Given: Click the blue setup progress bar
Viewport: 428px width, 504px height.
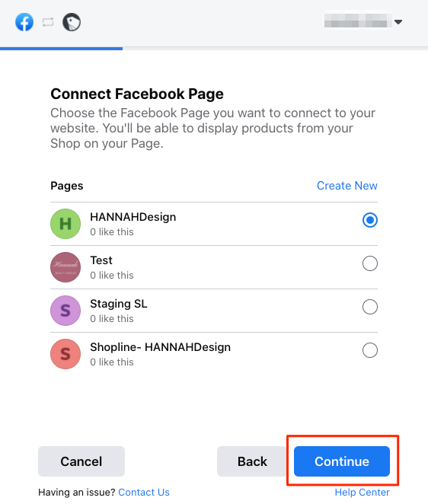Looking at the screenshot, I should [x=61, y=49].
